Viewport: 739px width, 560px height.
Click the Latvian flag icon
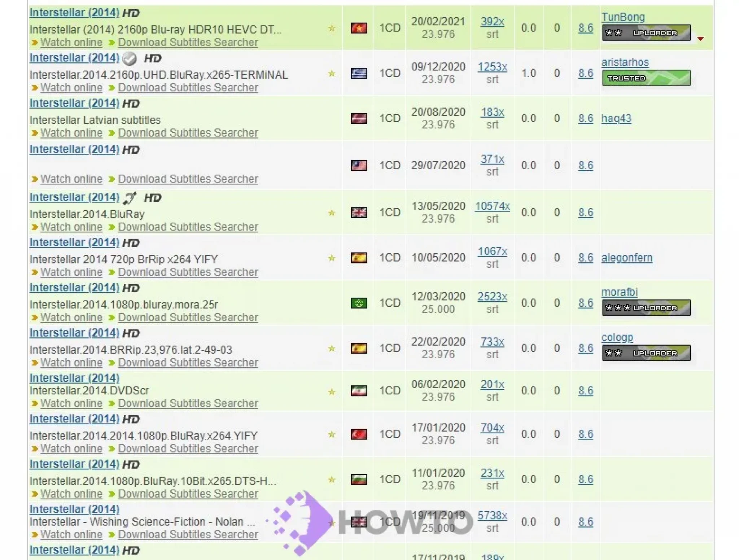tap(359, 118)
